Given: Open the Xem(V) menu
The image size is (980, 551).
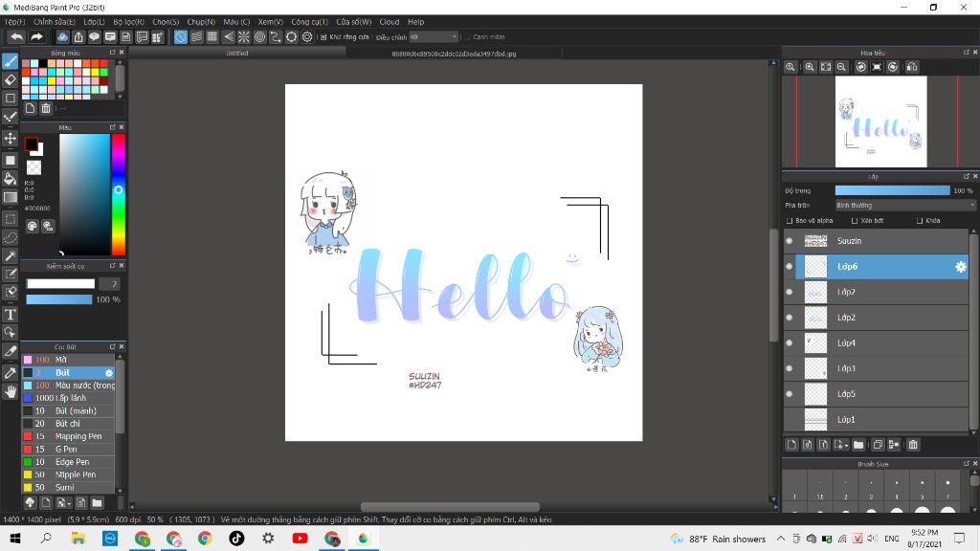Looking at the screenshot, I should pos(271,22).
